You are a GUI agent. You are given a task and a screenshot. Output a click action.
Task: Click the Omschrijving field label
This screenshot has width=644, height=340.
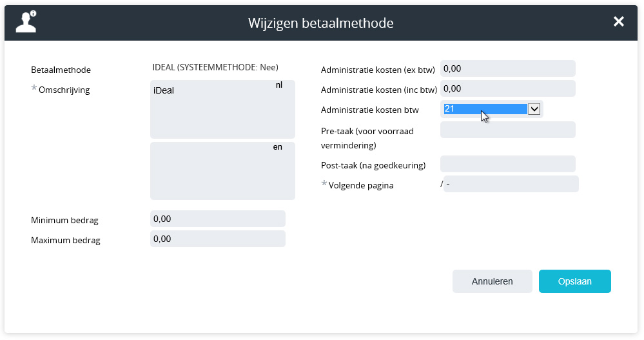coord(64,90)
